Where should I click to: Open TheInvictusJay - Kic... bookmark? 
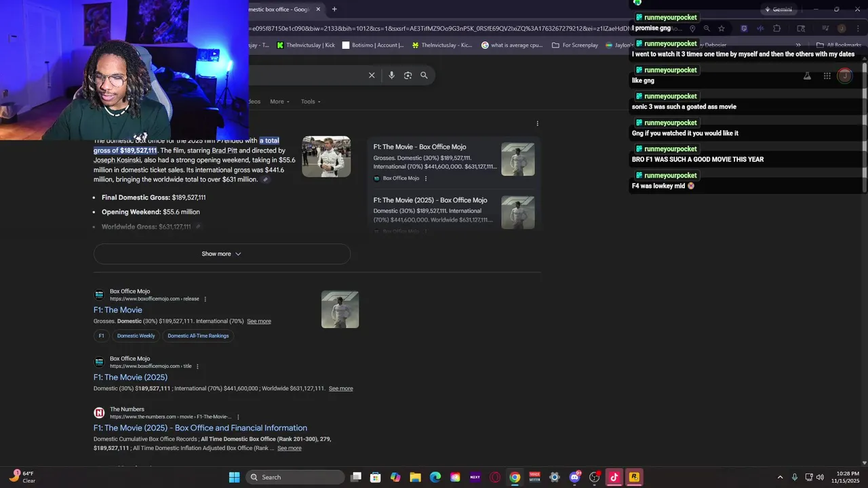pos(441,45)
